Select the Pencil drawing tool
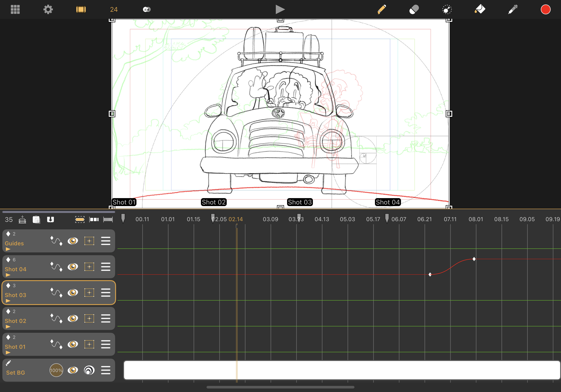 382,10
